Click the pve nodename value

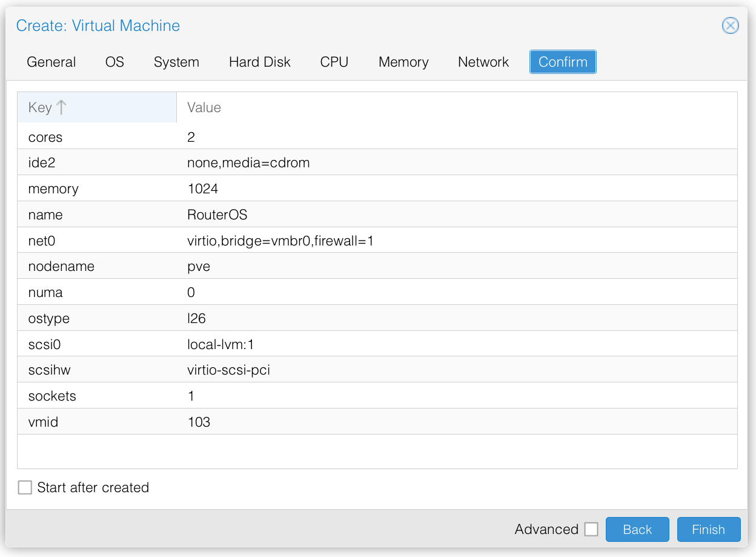click(x=199, y=267)
